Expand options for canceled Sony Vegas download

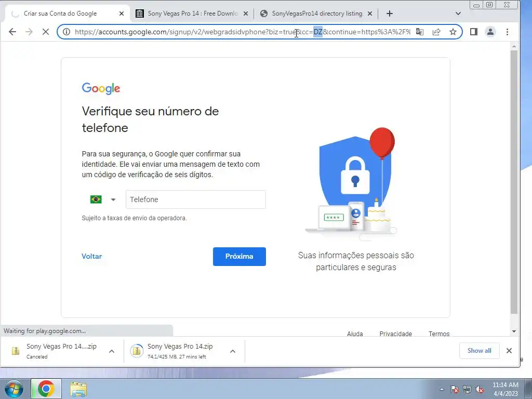[112, 352]
